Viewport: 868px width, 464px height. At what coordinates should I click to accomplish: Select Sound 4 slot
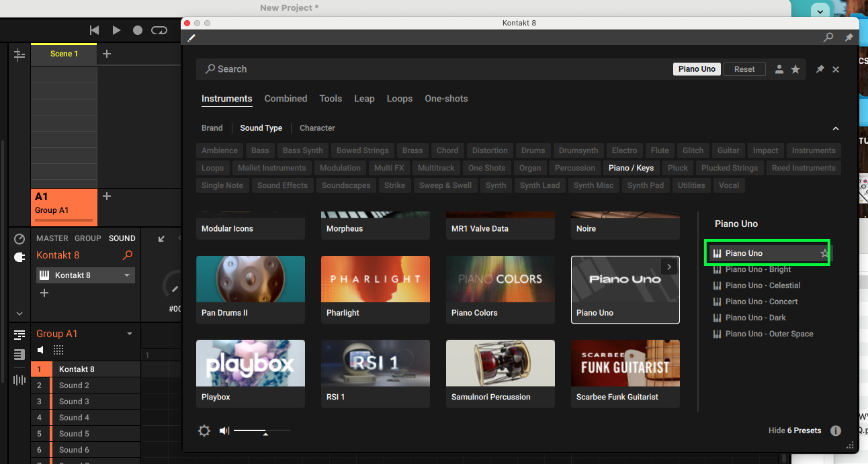click(x=85, y=418)
